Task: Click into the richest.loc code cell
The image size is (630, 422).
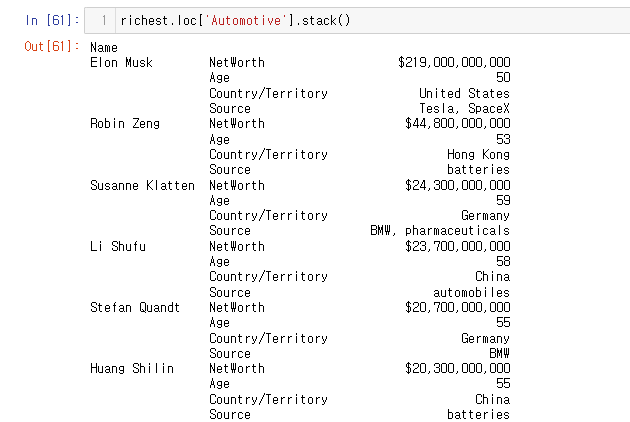Action: pos(357,20)
